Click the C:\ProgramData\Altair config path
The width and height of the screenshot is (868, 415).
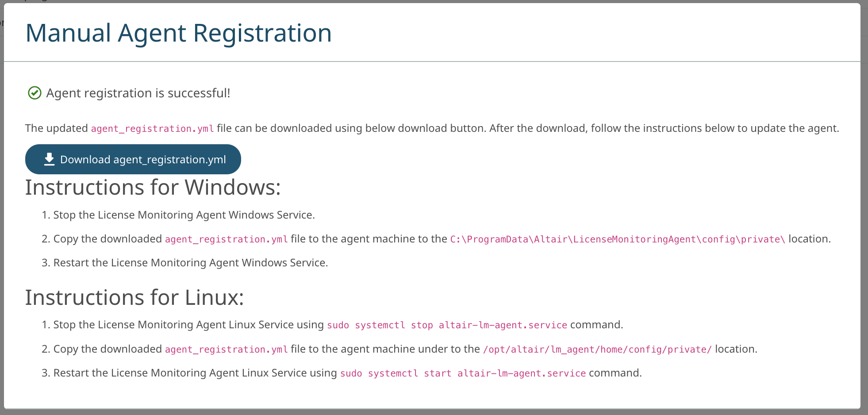(617, 239)
